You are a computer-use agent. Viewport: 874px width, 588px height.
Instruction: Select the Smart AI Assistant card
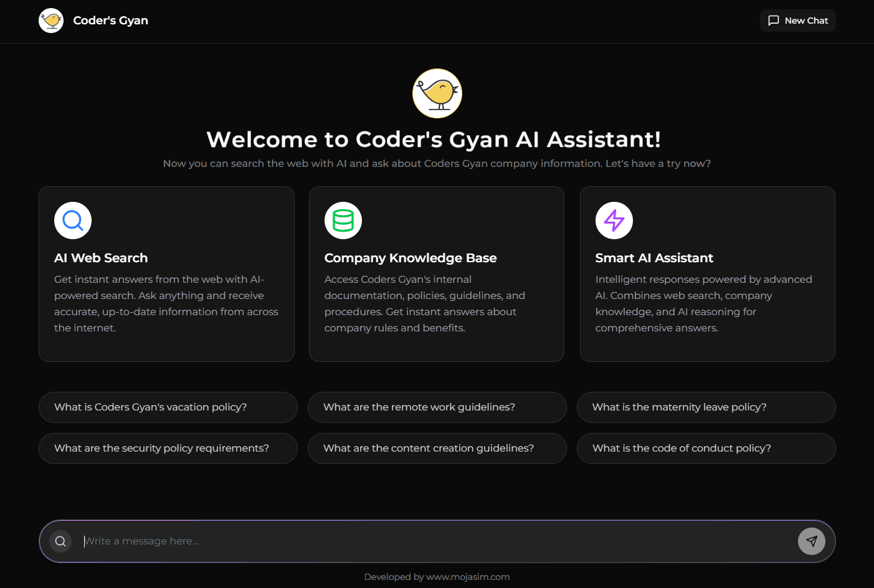coord(707,274)
